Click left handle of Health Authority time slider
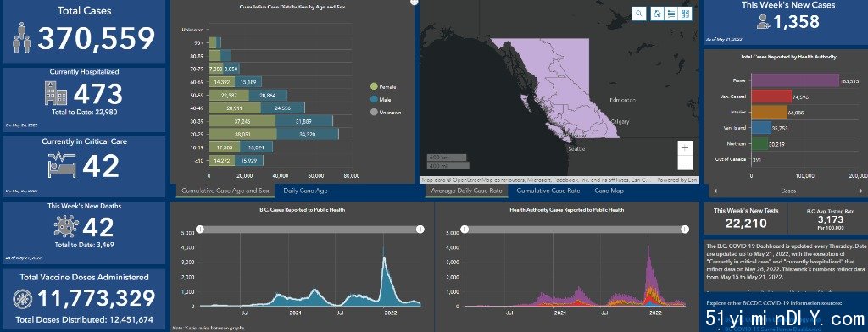The height and width of the screenshot is (332, 868). (465, 229)
